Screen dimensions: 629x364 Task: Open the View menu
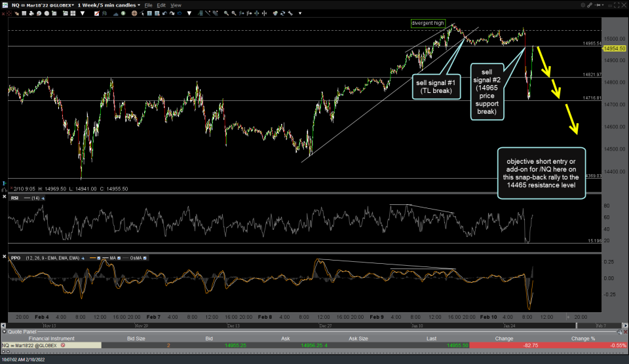176,5
